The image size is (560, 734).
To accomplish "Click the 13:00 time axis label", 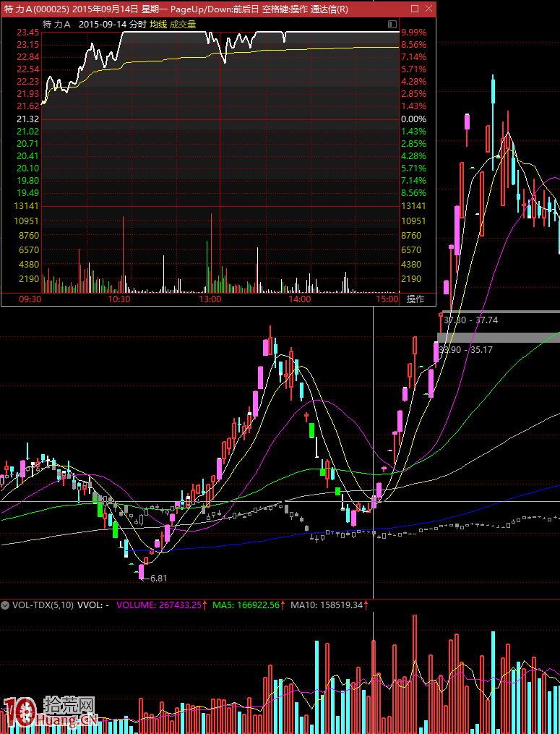I will (x=210, y=299).
